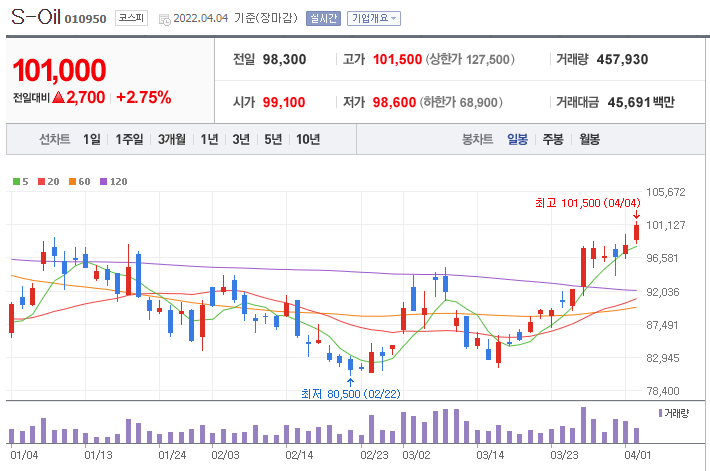
Task: Click the 코스피 market badge
Action: pyautogui.click(x=131, y=18)
